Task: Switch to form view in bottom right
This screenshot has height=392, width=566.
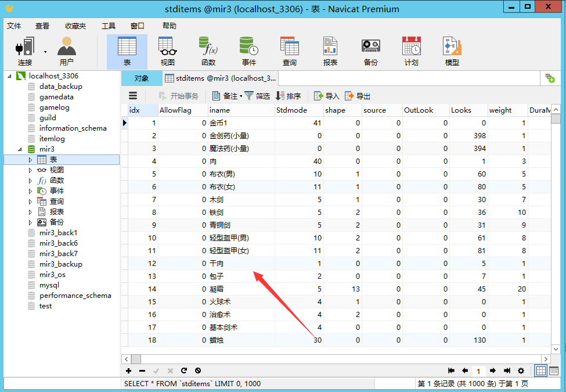Action: tap(553, 371)
